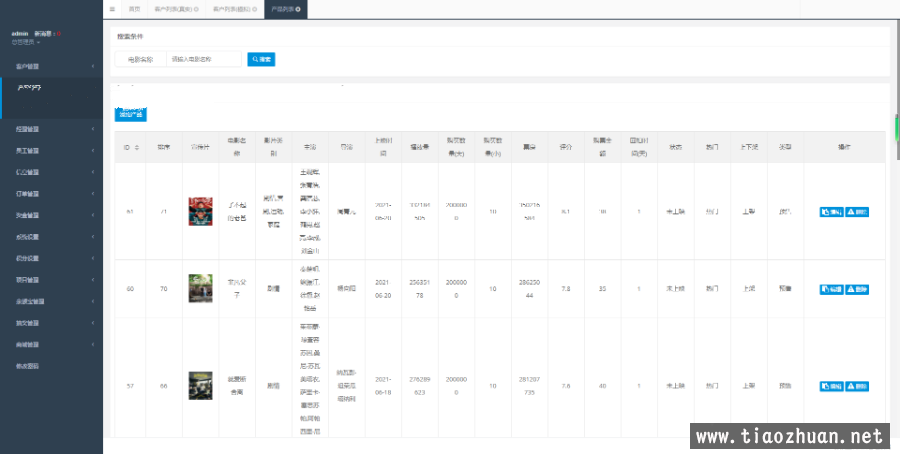Close the active 产品列表 tab
This screenshot has height=454, width=900.
(x=298, y=9)
